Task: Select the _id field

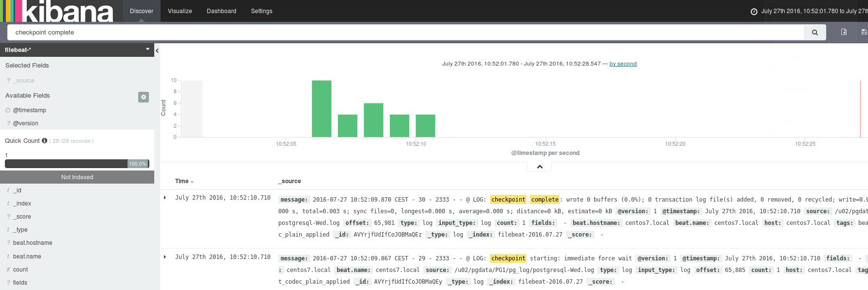Action: pos(18,190)
